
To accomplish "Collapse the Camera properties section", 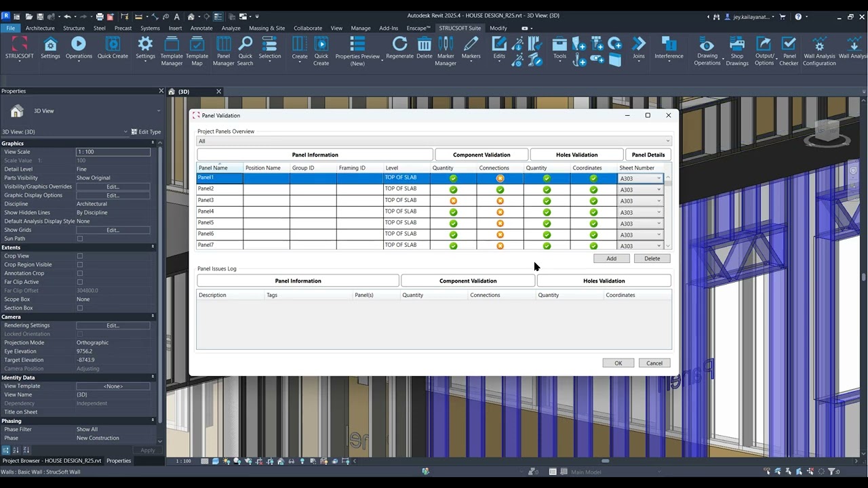I will pyautogui.click(x=153, y=317).
